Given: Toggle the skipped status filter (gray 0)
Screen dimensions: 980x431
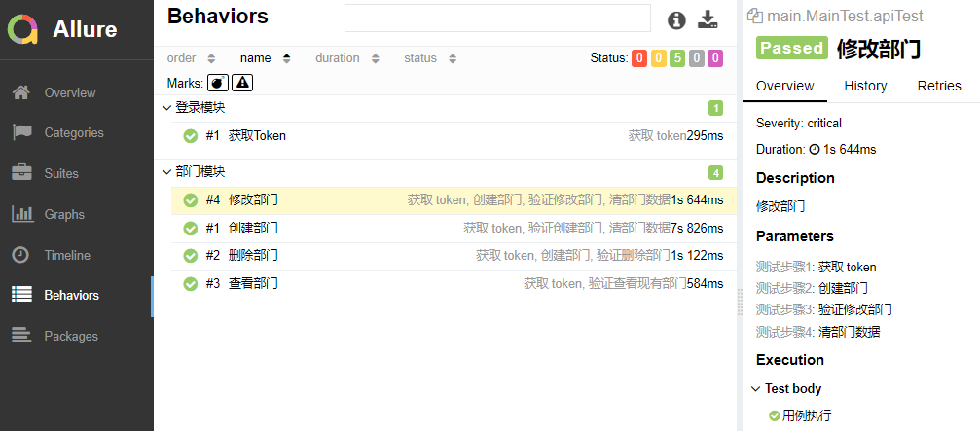Looking at the screenshot, I should tap(696, 58).
